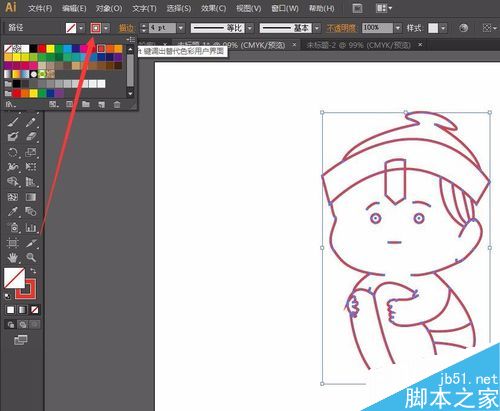Switch to the 未标题-2 document tab
Viewport: 500px width, 411px height.
click(358, 45)
